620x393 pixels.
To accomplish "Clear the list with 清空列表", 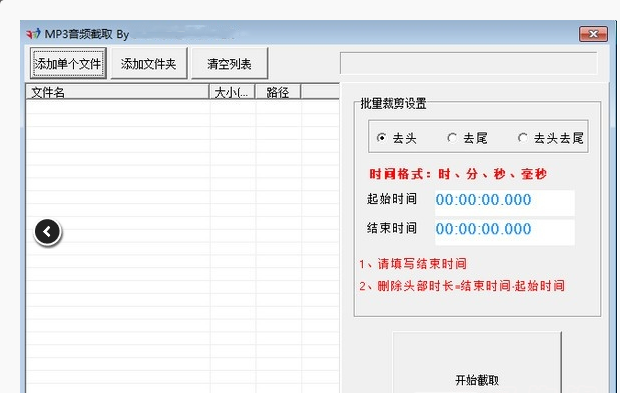I will click(229, 64).
